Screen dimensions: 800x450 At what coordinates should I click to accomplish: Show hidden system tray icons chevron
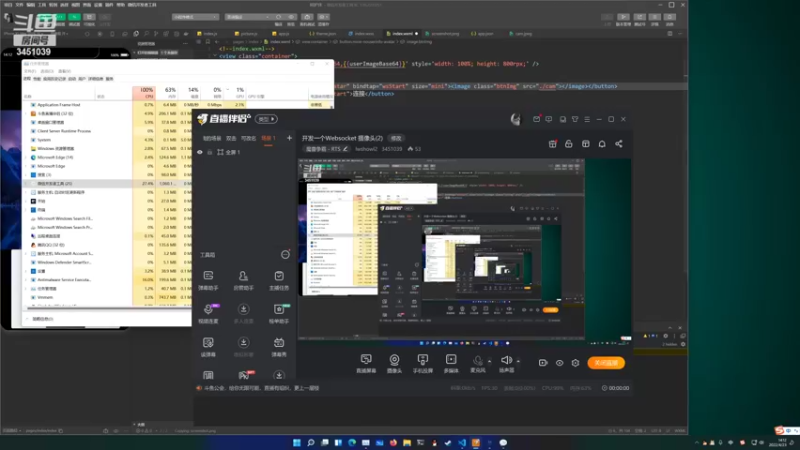click(x=696, y=443)
